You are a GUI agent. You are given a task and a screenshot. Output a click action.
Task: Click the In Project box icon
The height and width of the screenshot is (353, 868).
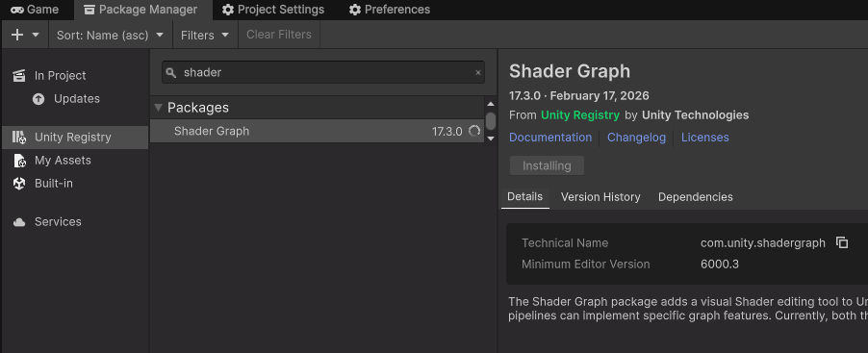(19, 76)
